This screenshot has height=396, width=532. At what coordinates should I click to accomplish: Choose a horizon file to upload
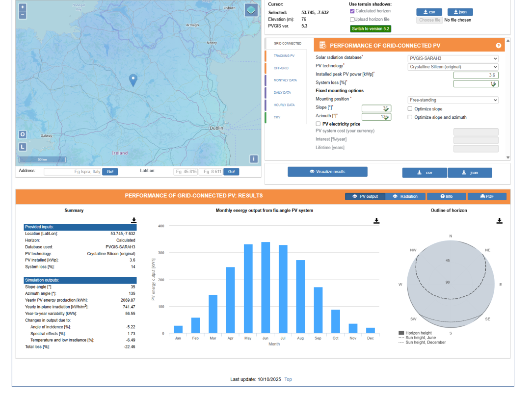(429, 20)
